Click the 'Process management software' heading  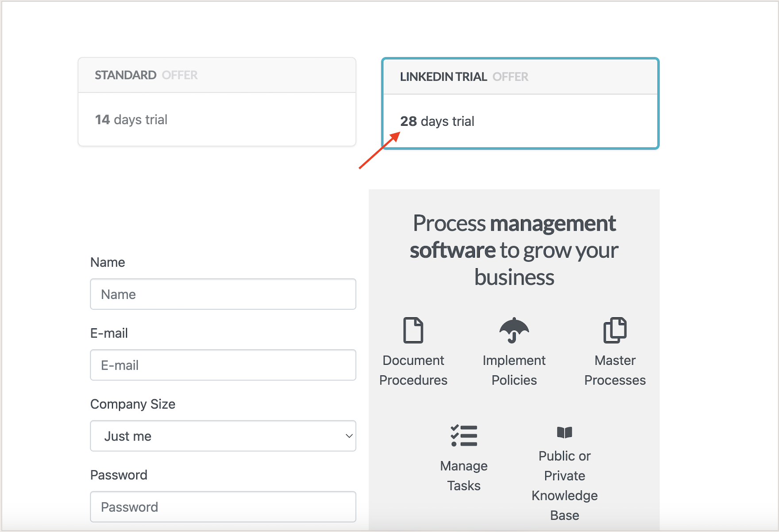point(514,250)
